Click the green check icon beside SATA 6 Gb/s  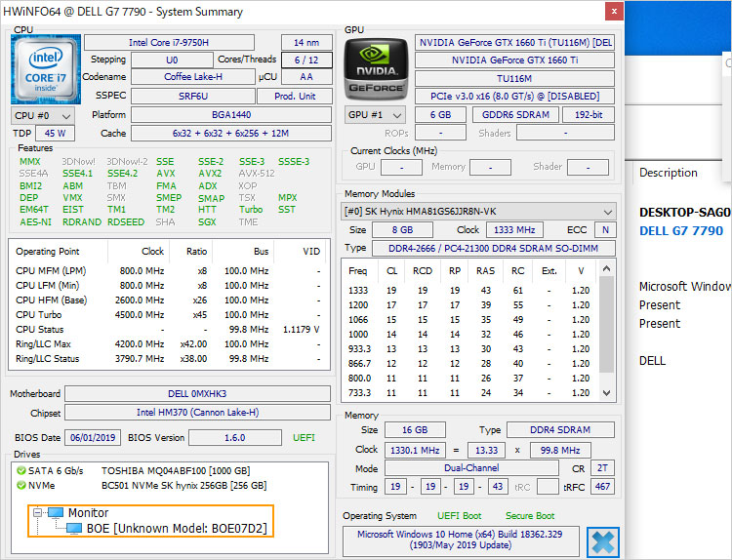21,470
